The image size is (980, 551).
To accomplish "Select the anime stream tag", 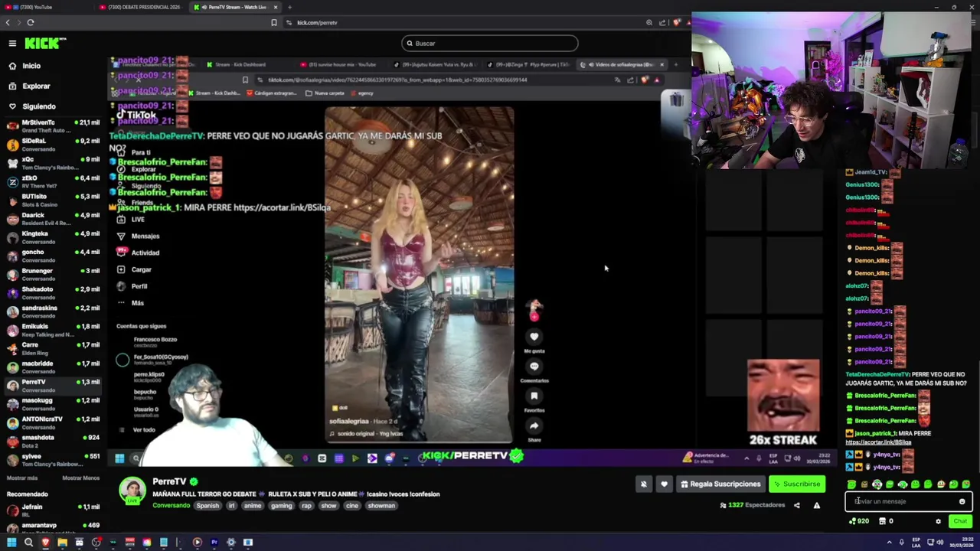I will point(253,506).
